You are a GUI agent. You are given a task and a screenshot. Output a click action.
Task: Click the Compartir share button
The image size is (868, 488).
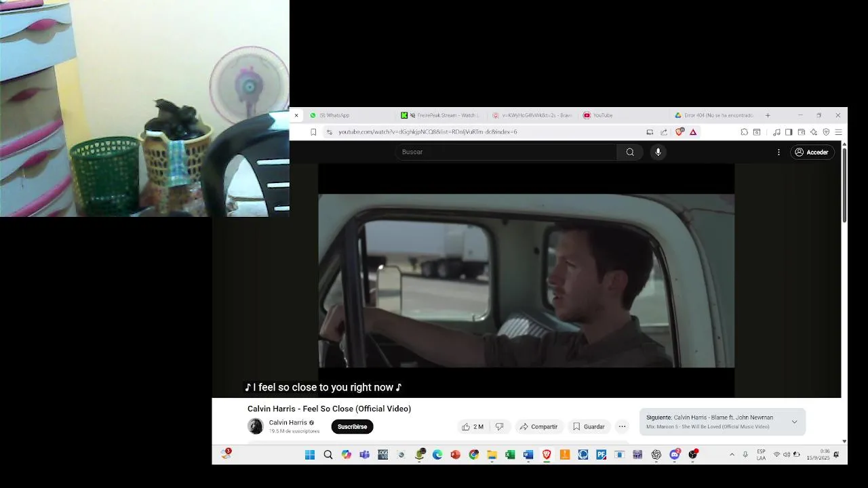(538, 426)
